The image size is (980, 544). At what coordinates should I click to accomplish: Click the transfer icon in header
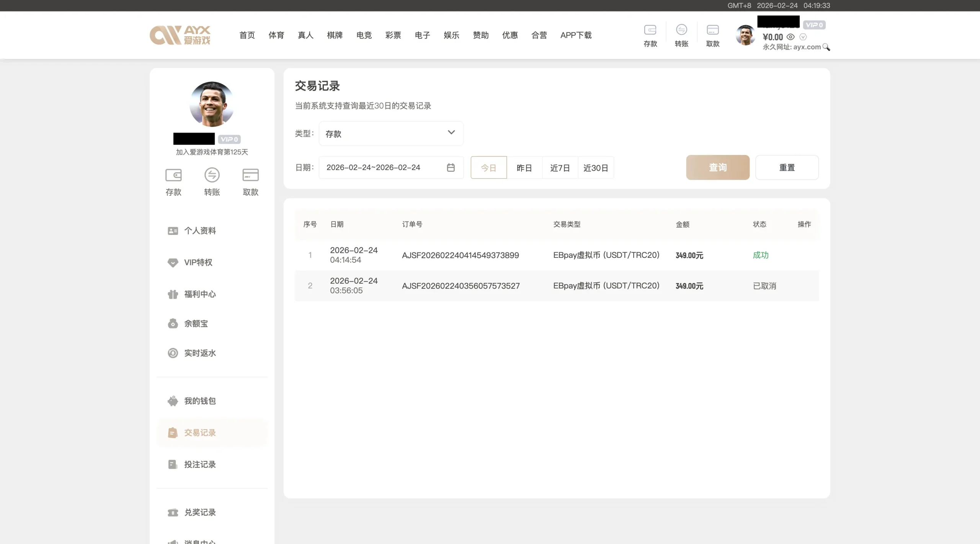coord(681,30)
